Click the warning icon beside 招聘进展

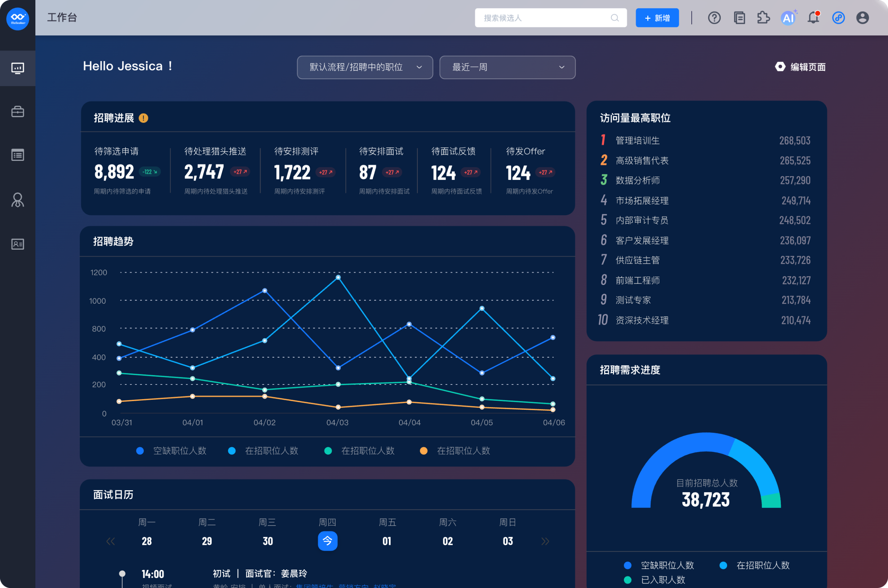pyautogui.click(x=143, y=118)
